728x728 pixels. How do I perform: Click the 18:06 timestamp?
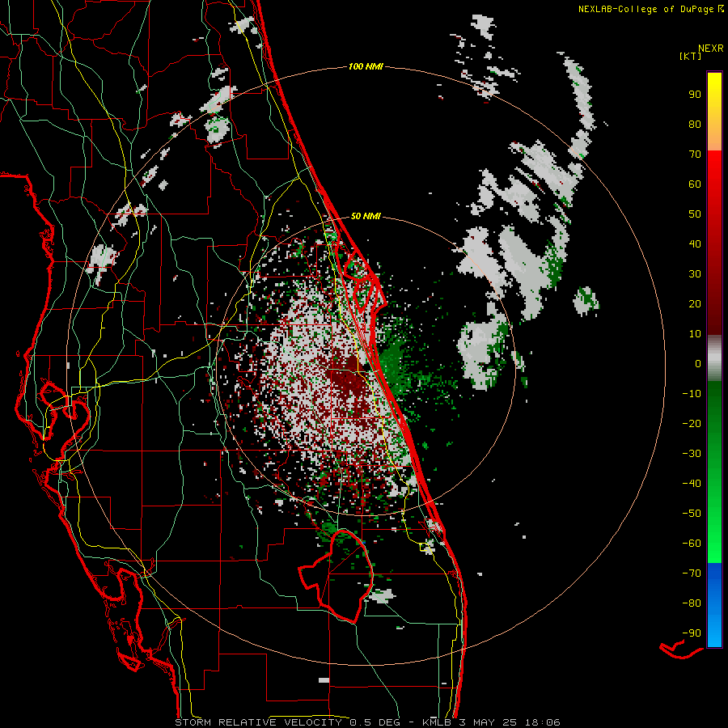543,722
